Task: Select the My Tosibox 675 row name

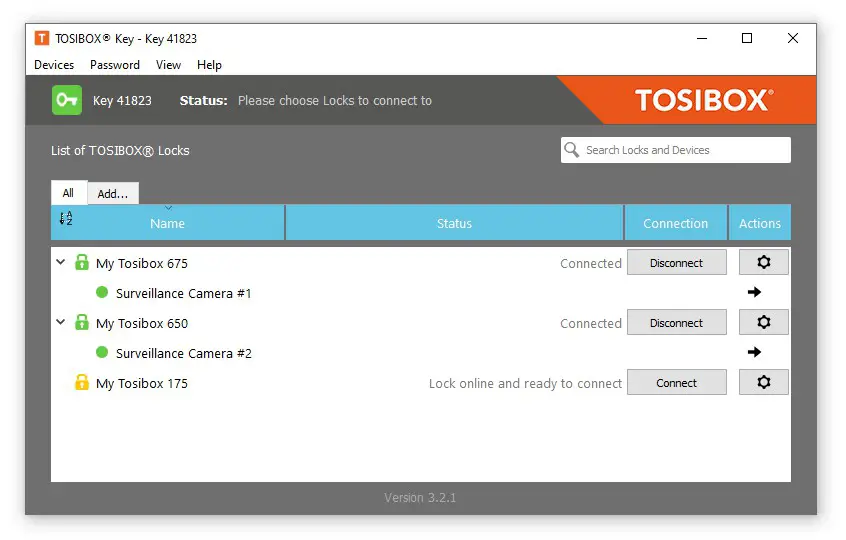Action: (x=142, y=263)
